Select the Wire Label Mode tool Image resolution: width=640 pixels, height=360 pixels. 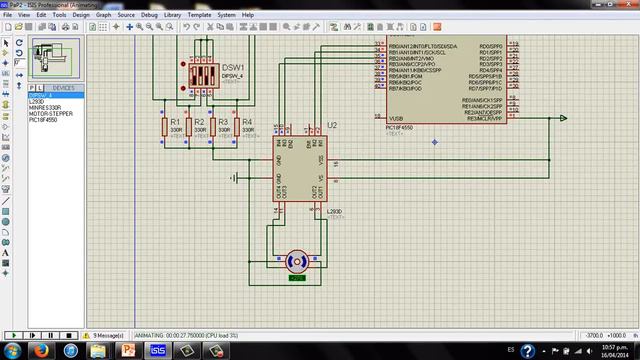click(6, 73)
